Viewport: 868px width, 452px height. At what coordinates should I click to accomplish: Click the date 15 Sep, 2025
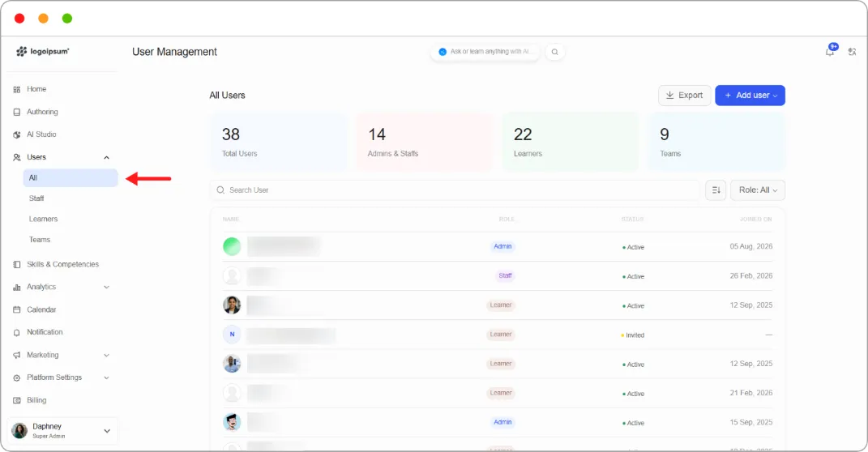[750, 422]
